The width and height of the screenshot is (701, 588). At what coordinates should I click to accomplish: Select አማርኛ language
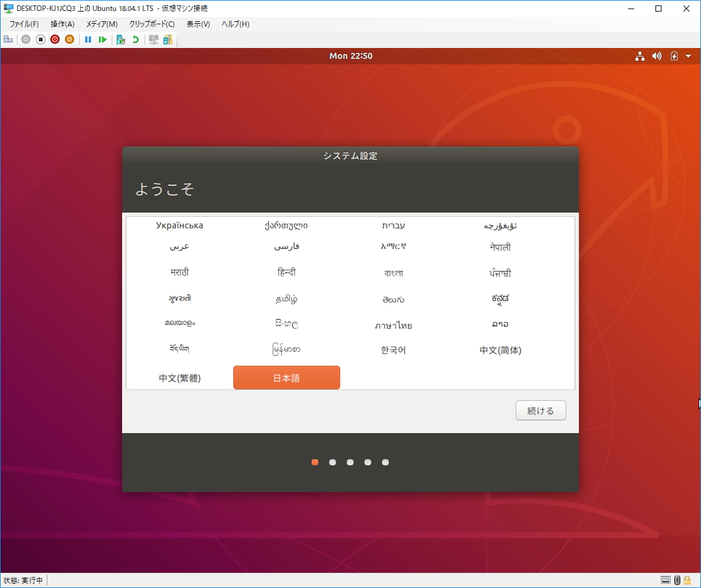tap(394, 247)
